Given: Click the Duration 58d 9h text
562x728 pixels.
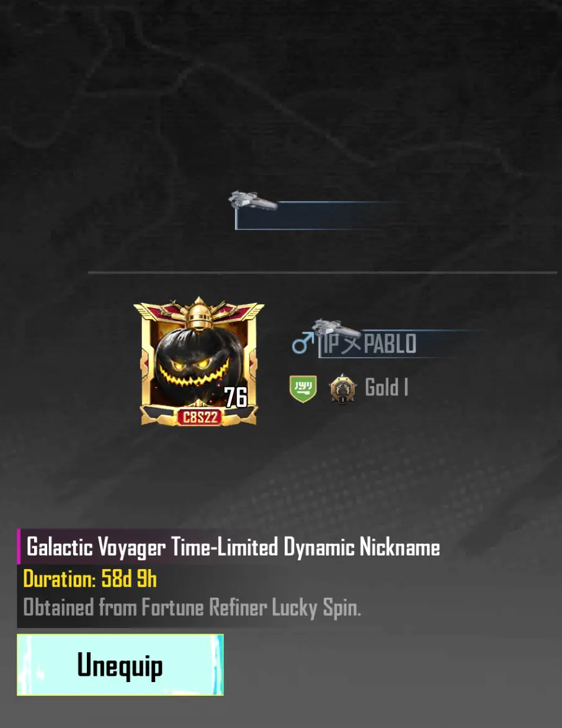Looking at the screenshot, I should click(90, 579).
